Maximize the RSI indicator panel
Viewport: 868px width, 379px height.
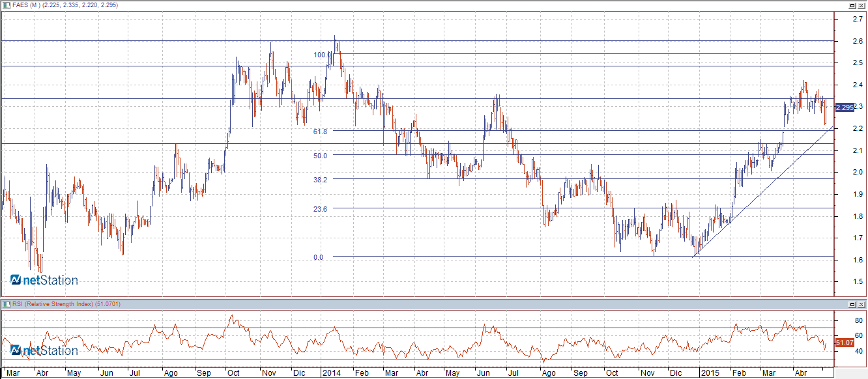[852, 304]
